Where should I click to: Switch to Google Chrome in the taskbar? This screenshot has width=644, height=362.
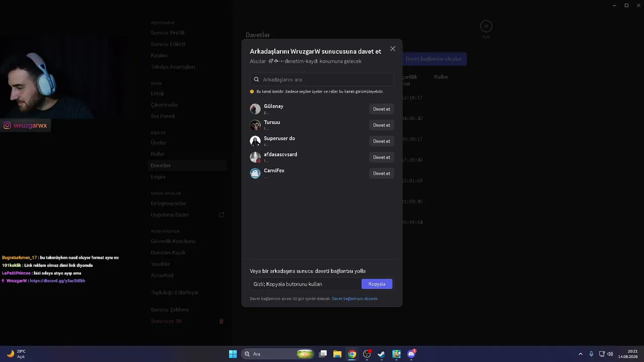pos(352,354)
